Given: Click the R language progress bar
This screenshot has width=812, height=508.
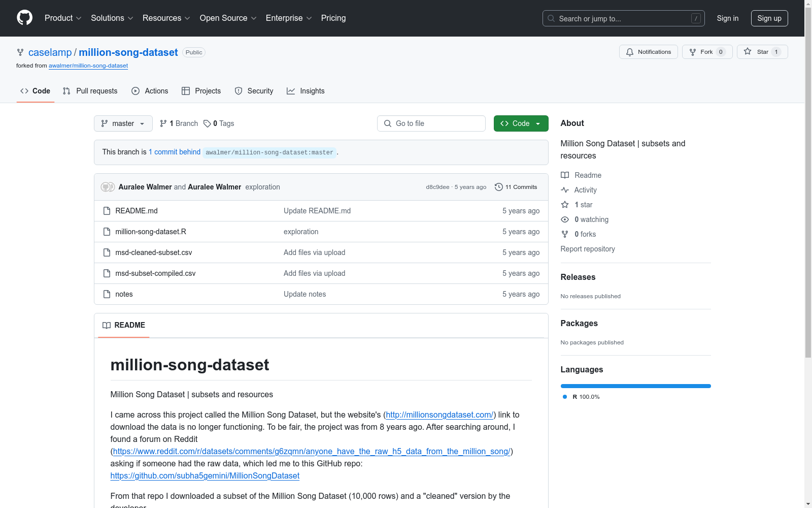Looking at the screenshot, I should pos(636,386).
